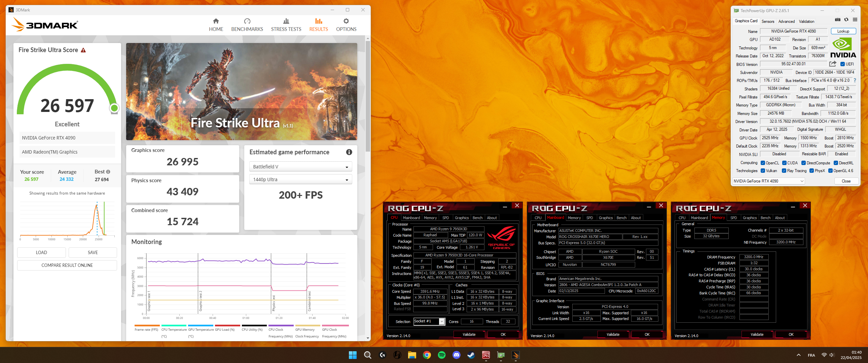Open Discord from the taskbar
The image size is (868, 363).
click(457, 355)
